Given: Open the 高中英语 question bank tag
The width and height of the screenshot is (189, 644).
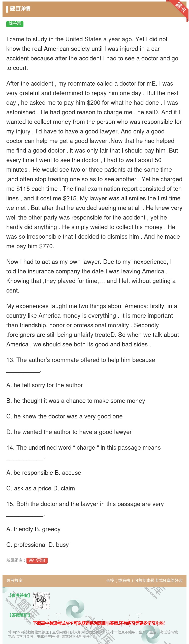Looking at the screenshot, I should pyautogui.click(x=37, y=560).
